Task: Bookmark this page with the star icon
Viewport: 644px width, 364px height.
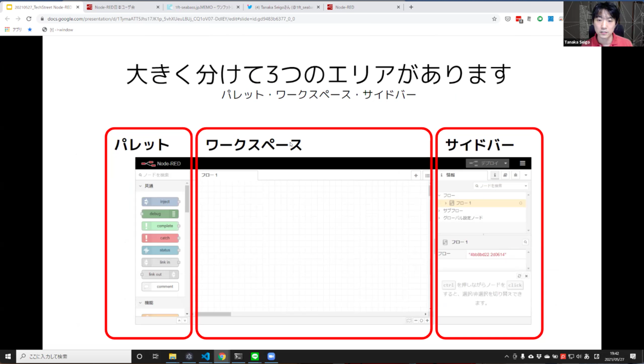Action: coord(494,19)
